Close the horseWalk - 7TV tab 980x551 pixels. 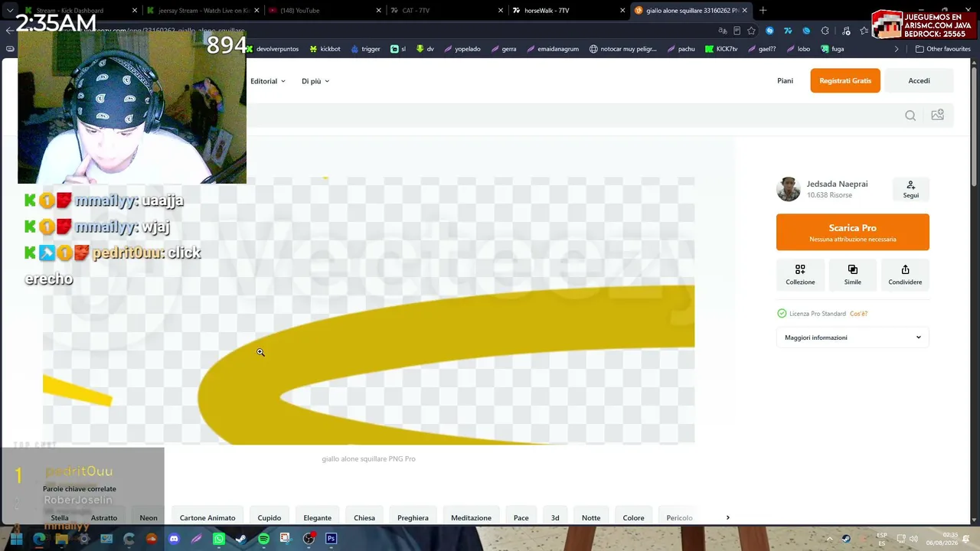click(622, 11)
